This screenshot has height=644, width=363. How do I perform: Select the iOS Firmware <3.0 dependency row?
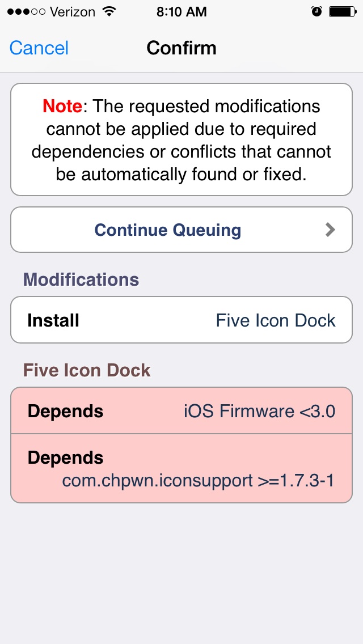tap(181, 410)
